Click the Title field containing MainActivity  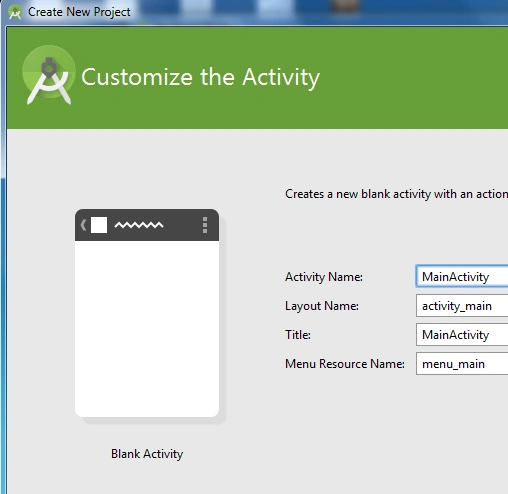(462, 334)
